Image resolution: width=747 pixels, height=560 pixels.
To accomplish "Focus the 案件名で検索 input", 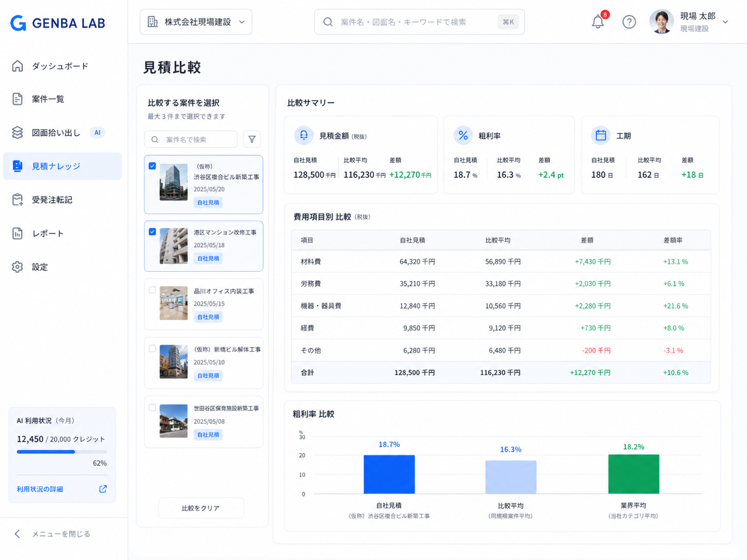I will [x=191, y=139].
